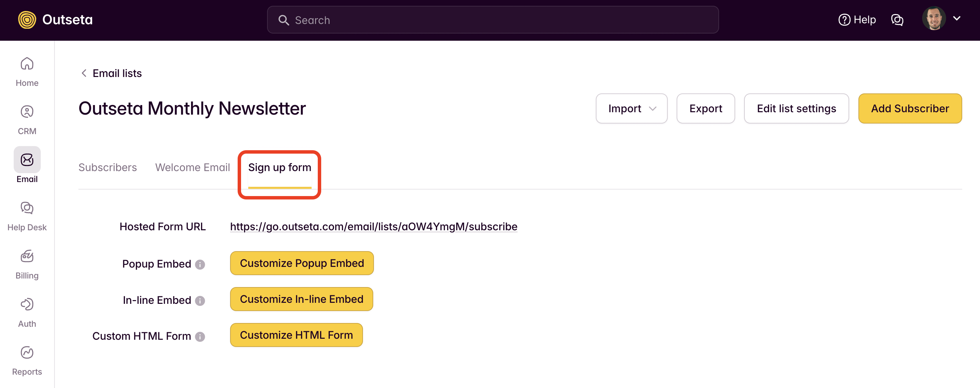Click the Add Subscriber button
Screen dimensions: 980x388
pyautogui.click(x=910, y=108)
